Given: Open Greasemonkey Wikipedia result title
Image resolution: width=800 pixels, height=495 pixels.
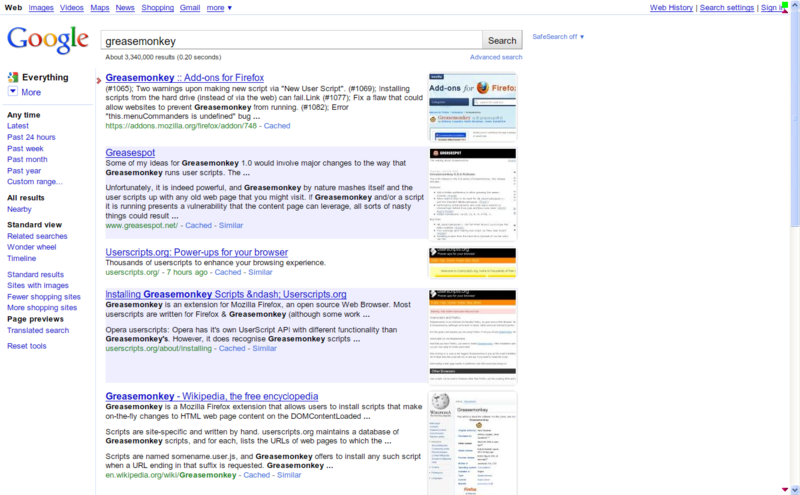Looking at the screenshot, I should (x=212, y=396).
